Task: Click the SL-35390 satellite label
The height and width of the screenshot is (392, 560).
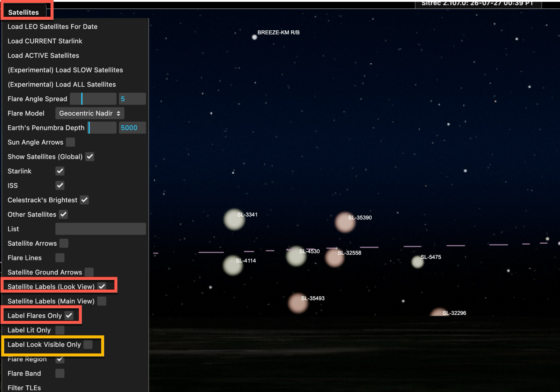Action: (x=360, y=218)
